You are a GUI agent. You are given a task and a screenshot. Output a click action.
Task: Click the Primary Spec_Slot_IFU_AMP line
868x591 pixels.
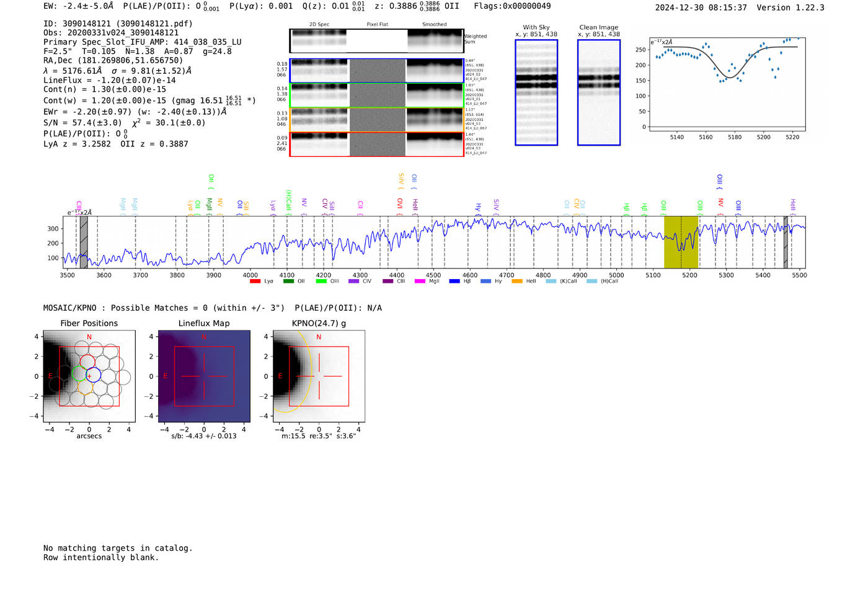point(143,42)
